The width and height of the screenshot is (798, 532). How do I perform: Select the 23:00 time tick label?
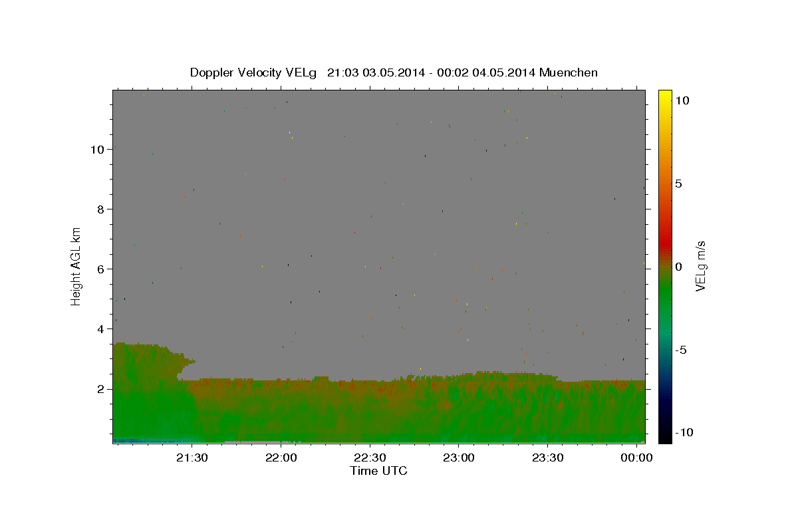tap(458, 458)
